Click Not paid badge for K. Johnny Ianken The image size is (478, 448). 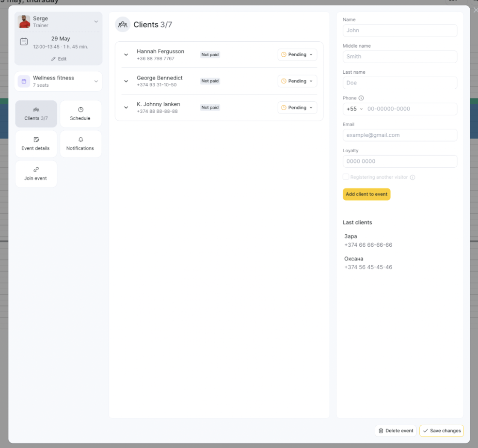click(210, 107)
